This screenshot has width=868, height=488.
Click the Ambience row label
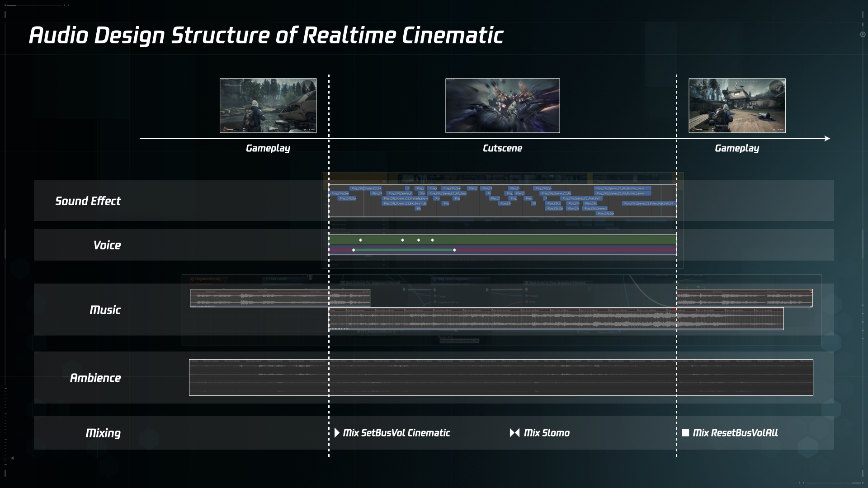point(95,378)
